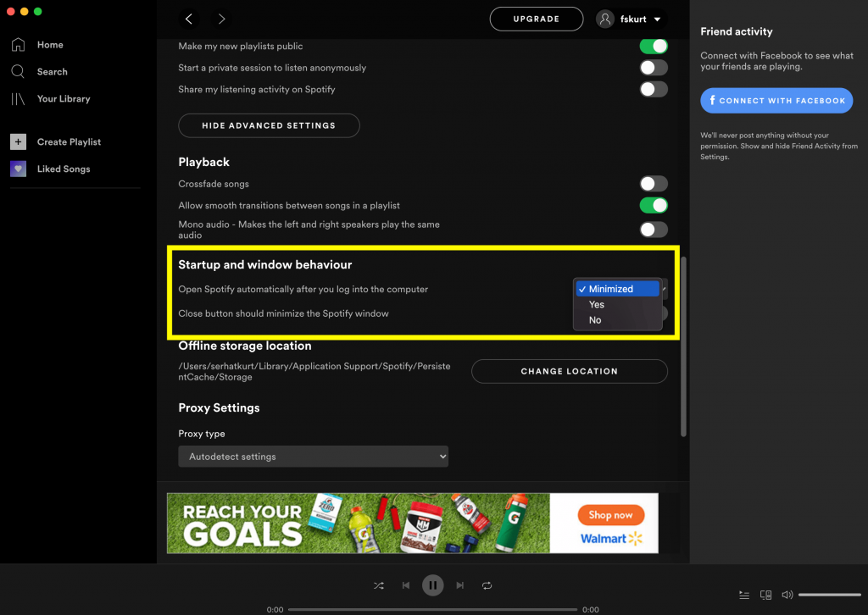Toggle Crossfade songs setting
Viewport: 868px width, 615px height.
click(653, 183)
